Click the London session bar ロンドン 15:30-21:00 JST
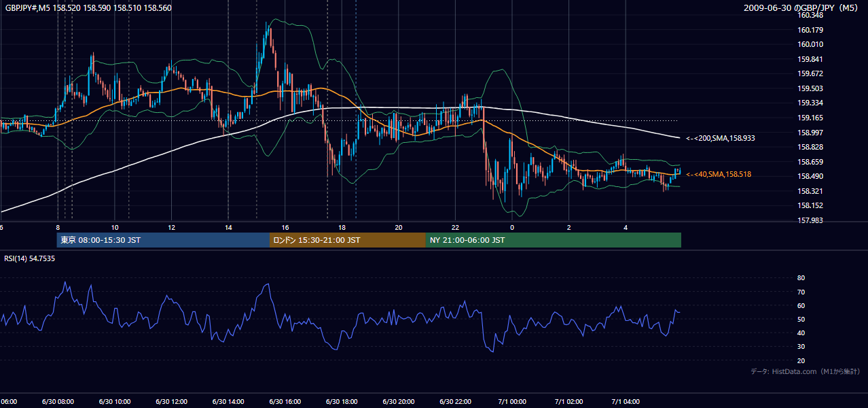The height and width of the screenshot is (408, 868). point(348,240)
